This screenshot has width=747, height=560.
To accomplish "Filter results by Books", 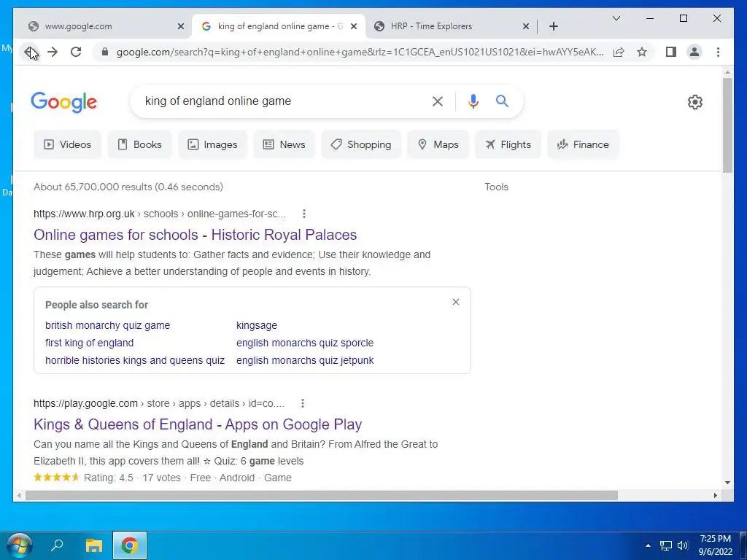I will coord(139,144).
